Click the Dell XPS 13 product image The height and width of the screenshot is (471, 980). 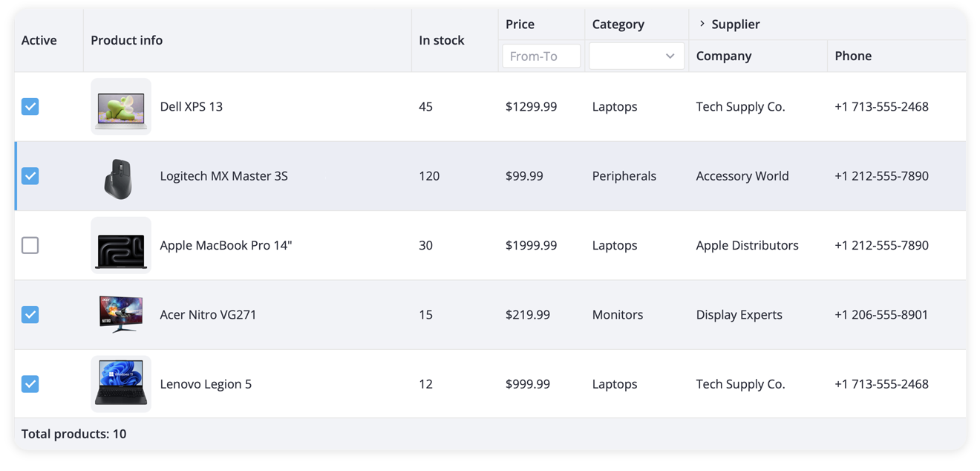(120, 106)
